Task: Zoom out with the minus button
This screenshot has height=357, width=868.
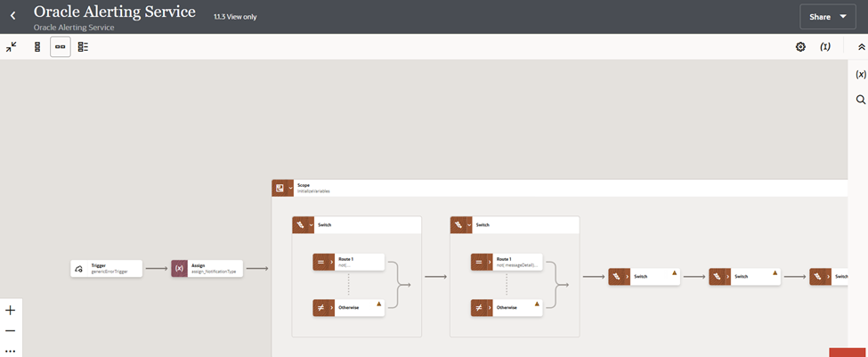Action: (10, 331)
